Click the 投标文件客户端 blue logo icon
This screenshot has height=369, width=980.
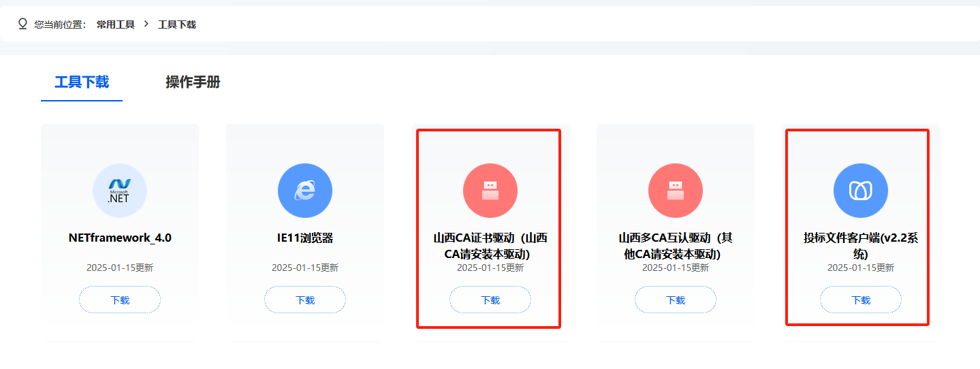pos(861,191)
